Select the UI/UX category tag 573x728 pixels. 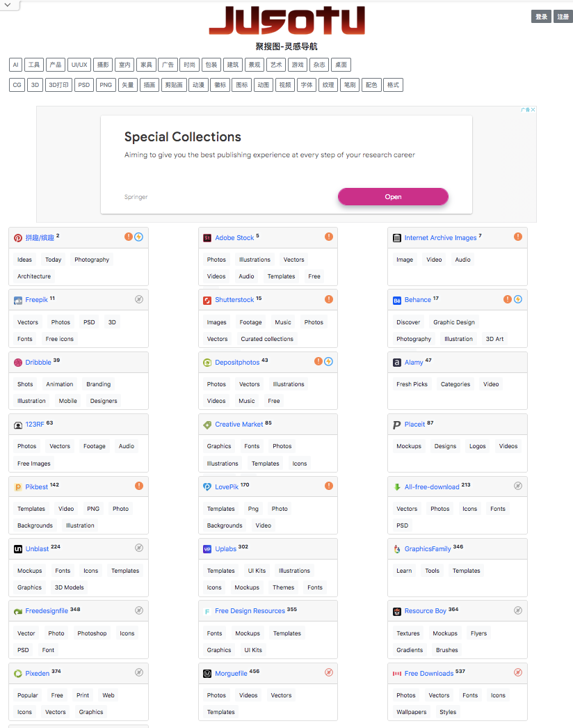pos(79,65)
